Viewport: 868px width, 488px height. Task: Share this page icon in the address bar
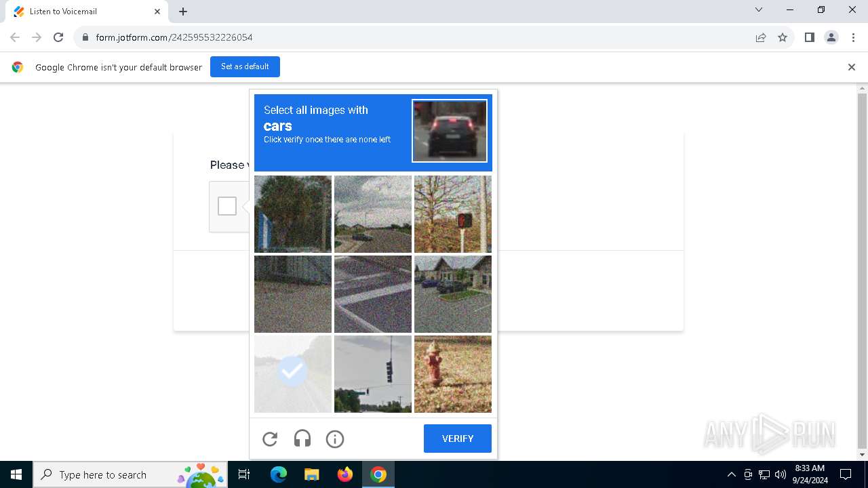[x=761, y=37]
